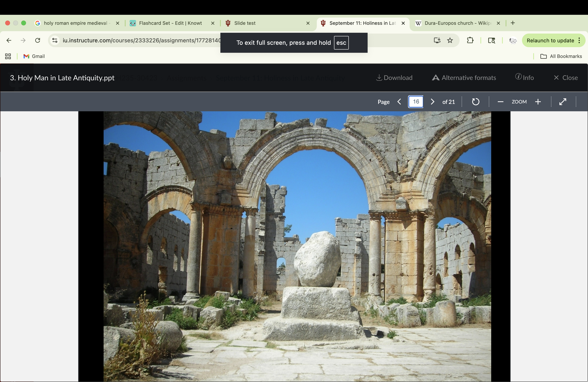The height and width of the screenshot is (382, 588).
Task: Click the page number input field
Action: 416,102
